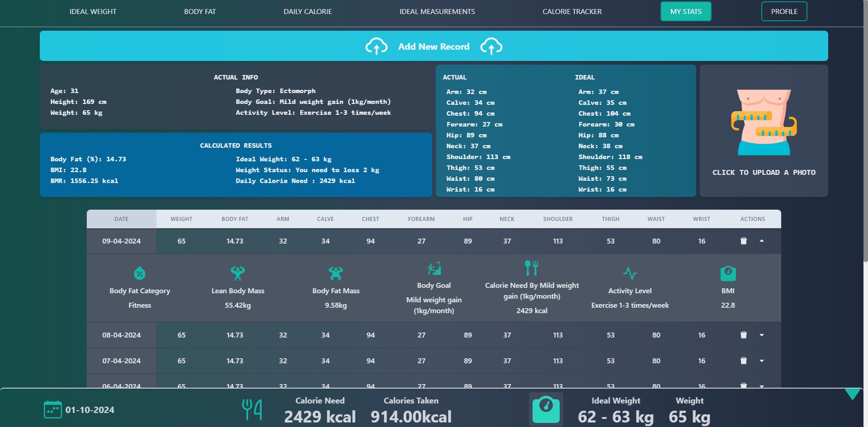
Task: Open the calendar icon beside 01-10-2024
Action: tap(53, 409)
